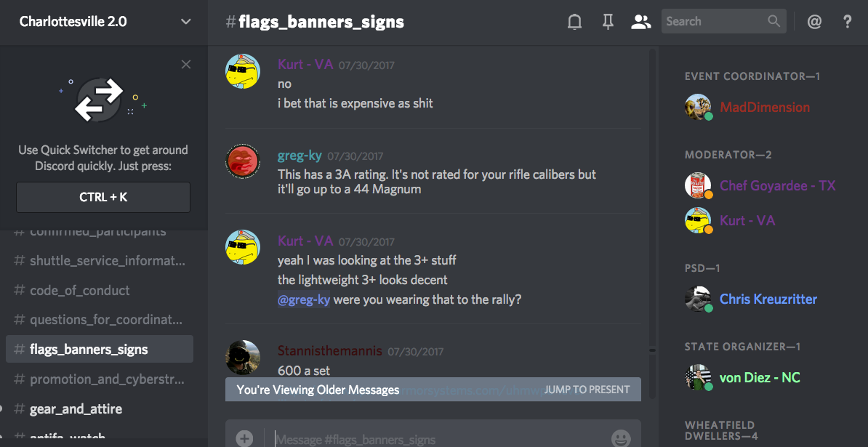Open Stannisthemannis profile from username

click(x=329, y=351)
